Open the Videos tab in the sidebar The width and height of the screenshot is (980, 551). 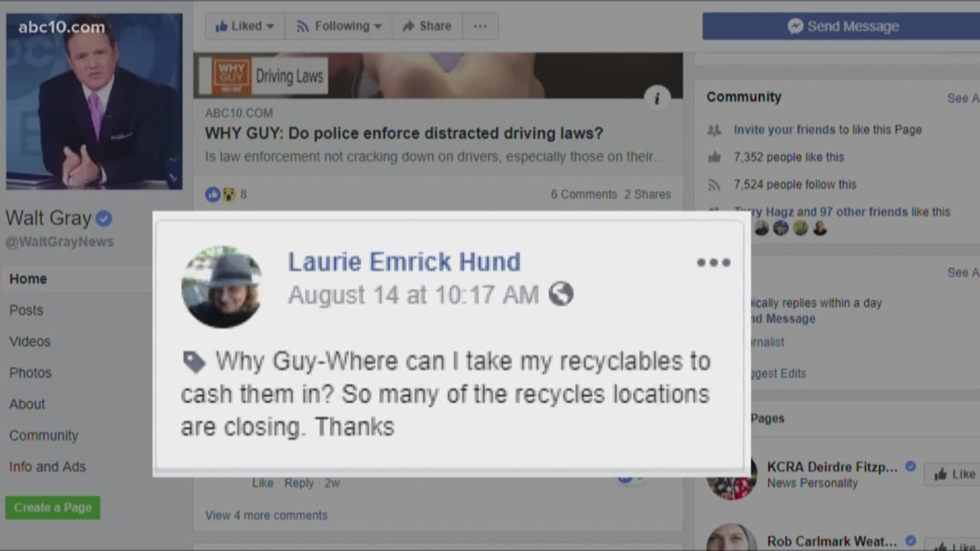click(30, 341)
